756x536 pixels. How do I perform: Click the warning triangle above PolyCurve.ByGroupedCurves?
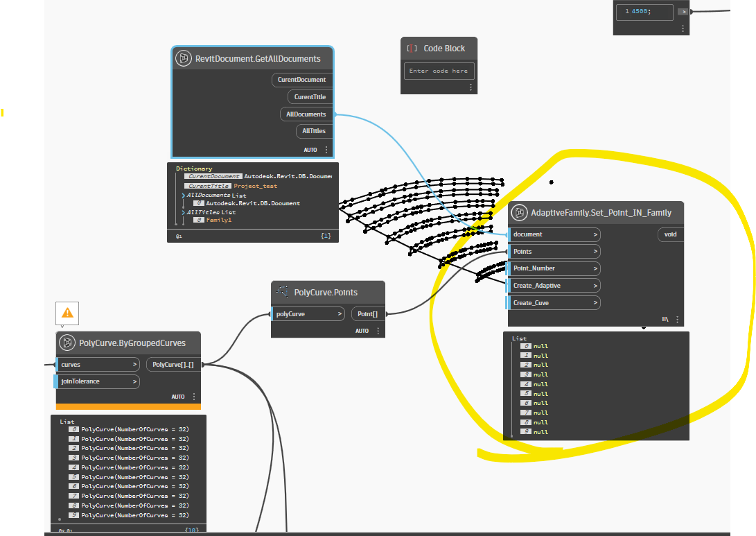coord(67,313)
